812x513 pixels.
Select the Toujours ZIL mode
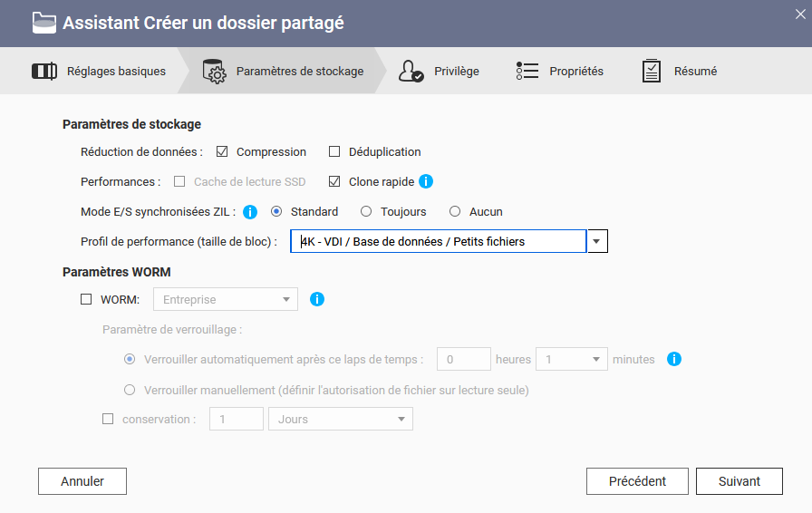tap(366, 212)
